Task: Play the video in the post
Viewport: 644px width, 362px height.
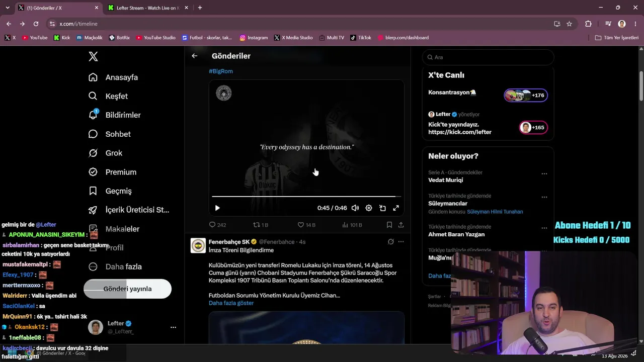Action: (x=217, y=208)
